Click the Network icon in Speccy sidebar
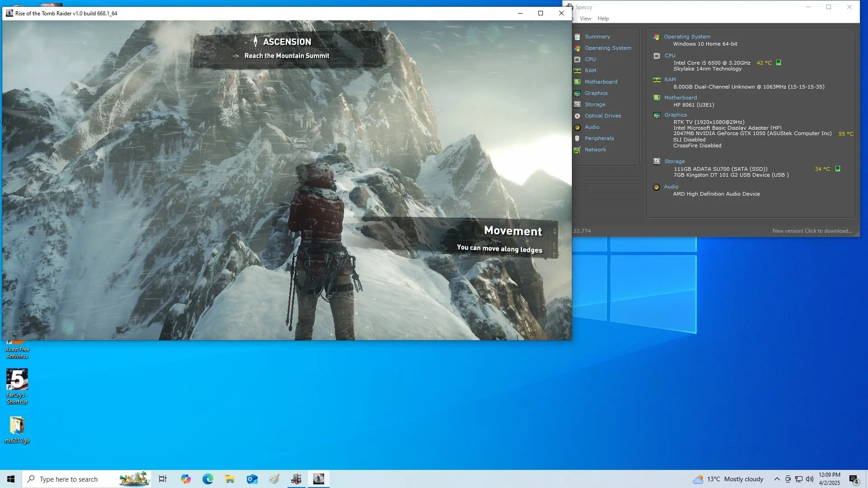Image resolution: width=868 pixels, height=488 pixels. pyautogui.click(x=577, y=150)
